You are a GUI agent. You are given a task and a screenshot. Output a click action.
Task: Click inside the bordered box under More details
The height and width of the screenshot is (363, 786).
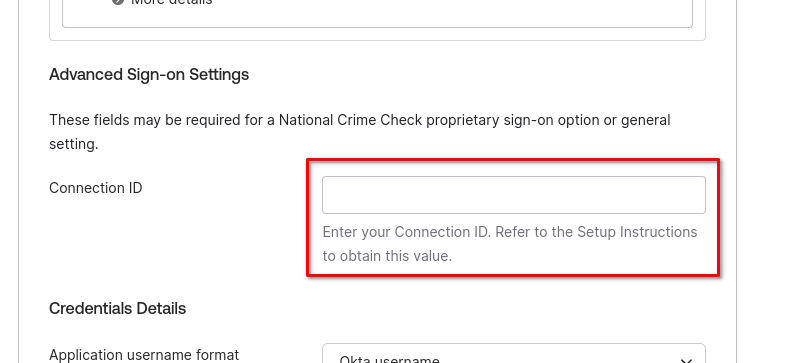tap(377, 15)
